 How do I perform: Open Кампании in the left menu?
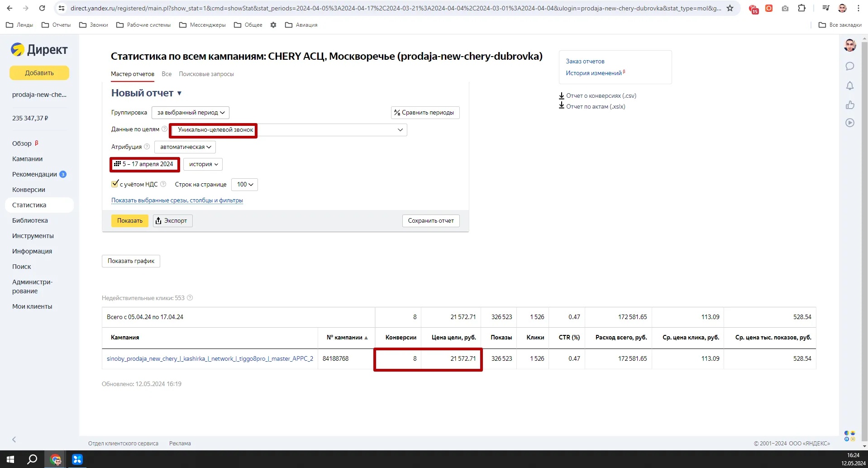click(x=27, y=159)
